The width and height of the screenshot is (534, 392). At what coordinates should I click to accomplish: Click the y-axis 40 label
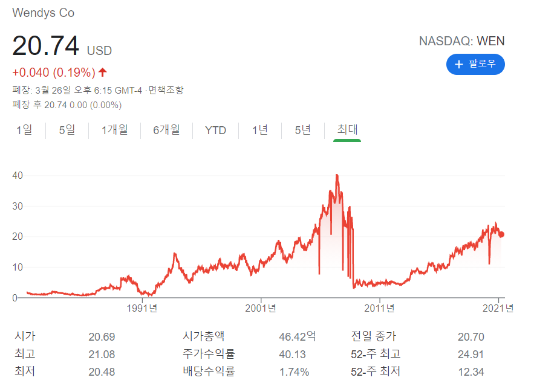[x=18, y=176]
